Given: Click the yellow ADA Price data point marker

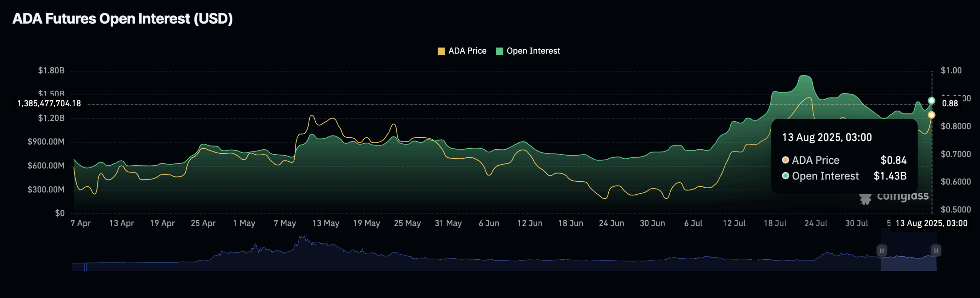Looking at the screenshot, I should pos(931,115).
